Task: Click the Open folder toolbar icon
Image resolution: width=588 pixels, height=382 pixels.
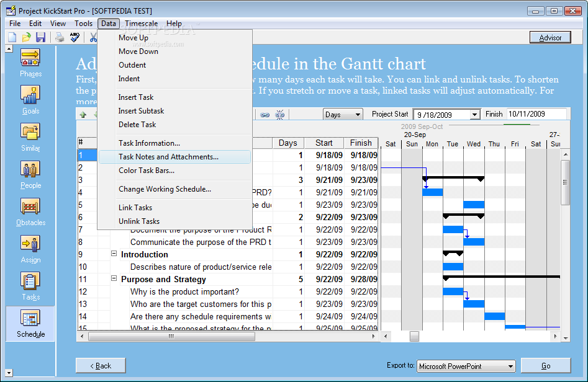Action: tap(26, 37)
